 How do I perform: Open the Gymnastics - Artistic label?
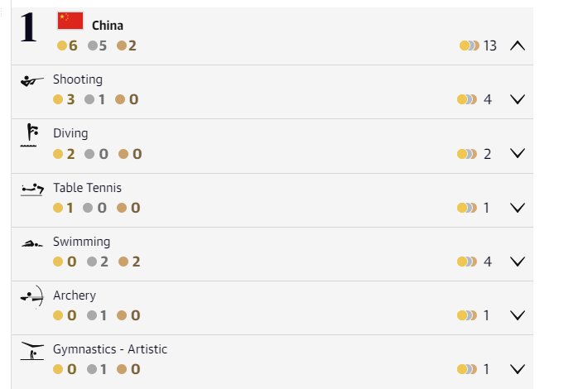[110, 349]
